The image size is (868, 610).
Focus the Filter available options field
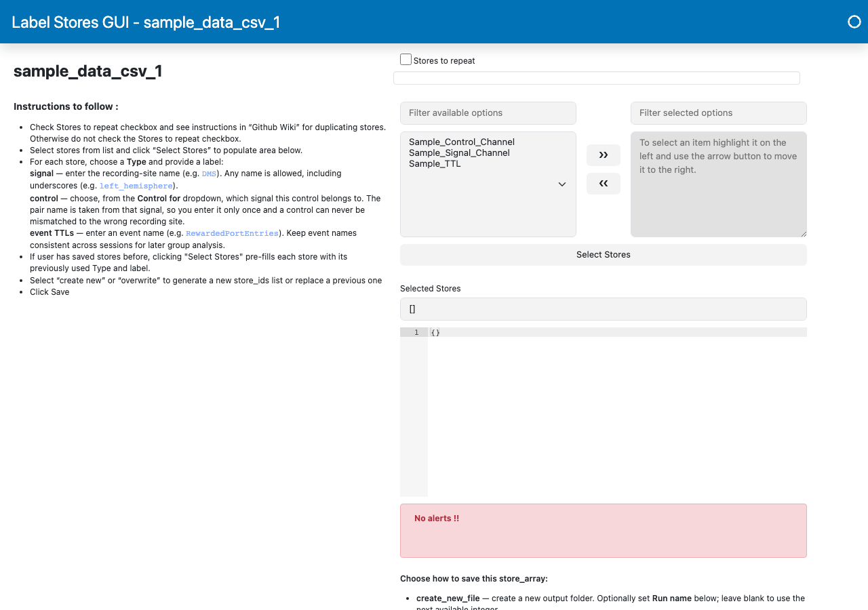488,113
